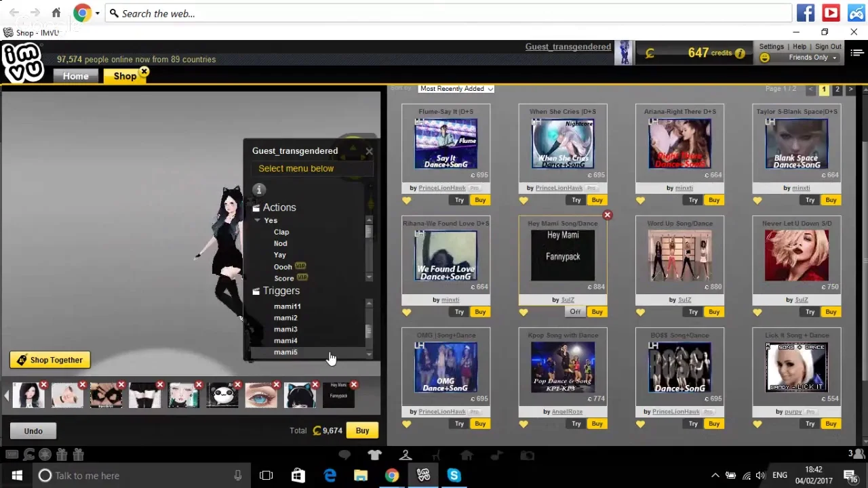The image size is (868, 488).
Task: Open the Most Recently Added sort dropdown
Action: click(x=456, y=89)
